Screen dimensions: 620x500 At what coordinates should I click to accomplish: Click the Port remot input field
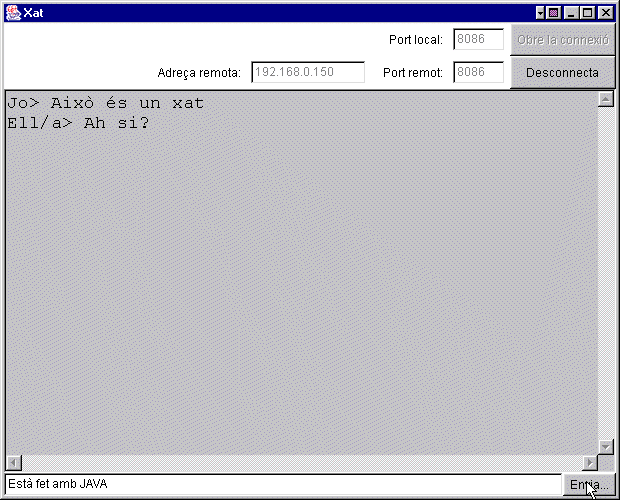(x=478, y=72)
